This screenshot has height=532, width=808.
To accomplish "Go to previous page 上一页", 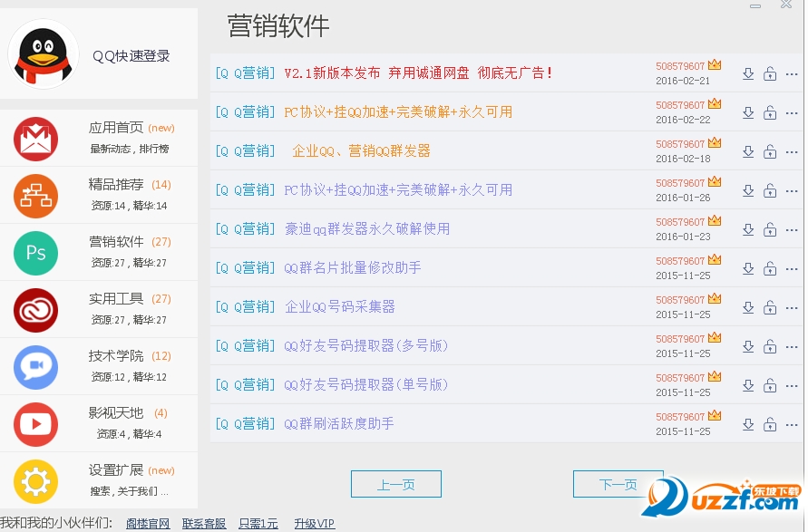I will coord(395,484).
